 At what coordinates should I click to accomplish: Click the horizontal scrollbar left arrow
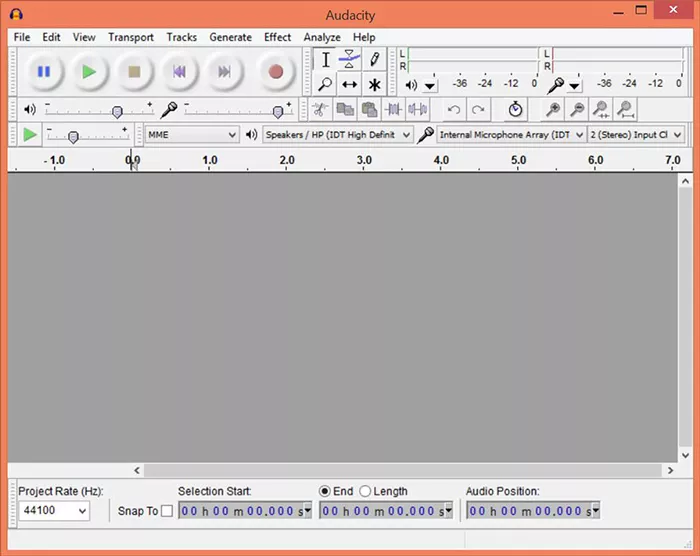(x=137, y=470)
